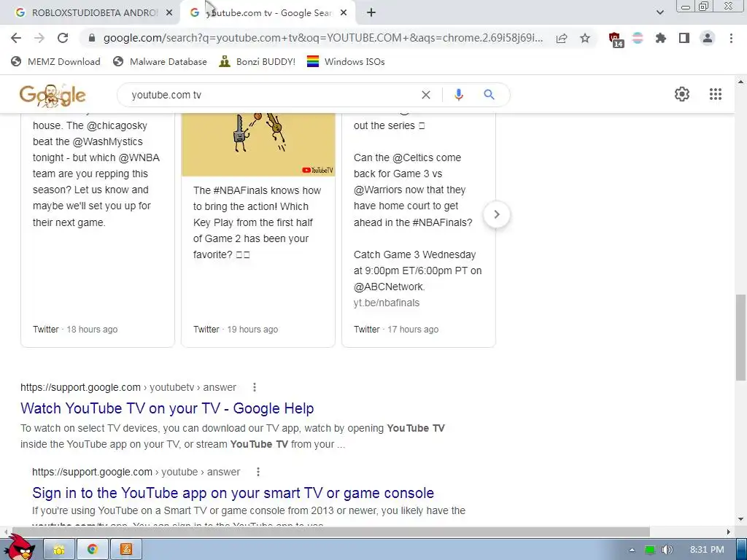Open options for Sign in result
The image size is (747, 560).
258,472
